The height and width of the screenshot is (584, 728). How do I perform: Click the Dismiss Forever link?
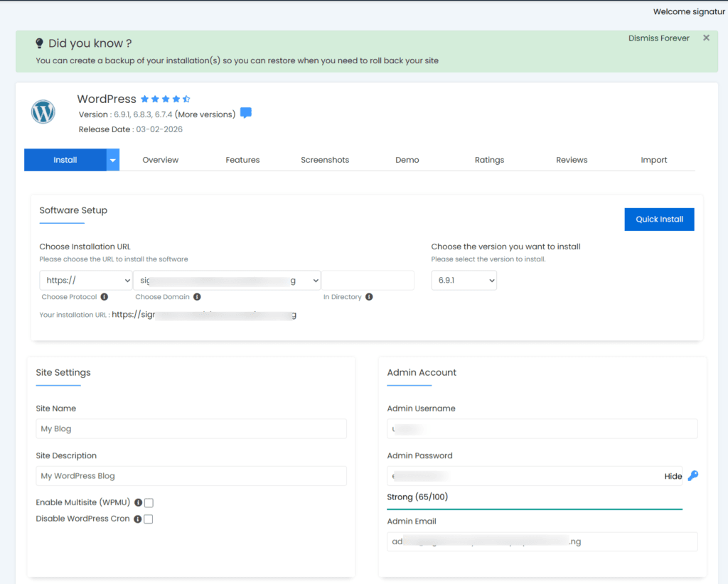pos(659,38)
